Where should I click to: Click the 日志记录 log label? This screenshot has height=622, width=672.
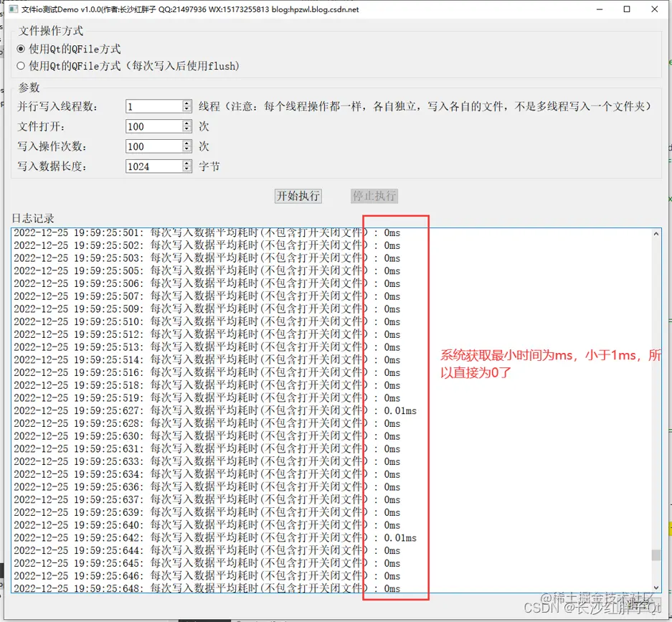click(33, 218)
